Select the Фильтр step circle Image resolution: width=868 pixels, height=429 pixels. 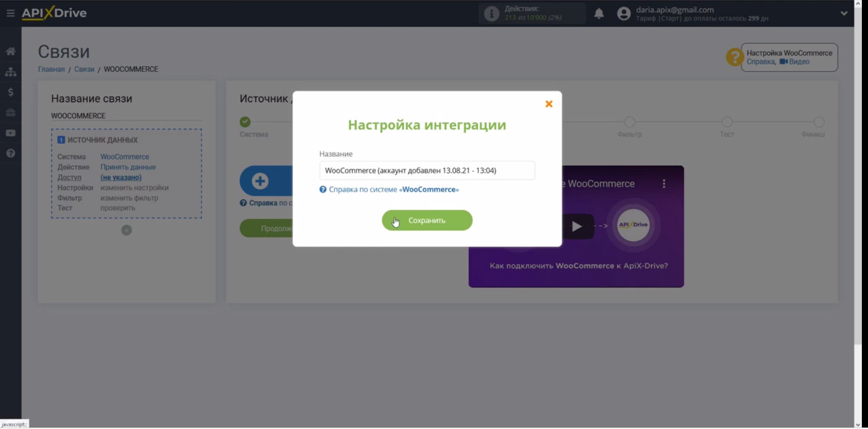click(630, 122)
